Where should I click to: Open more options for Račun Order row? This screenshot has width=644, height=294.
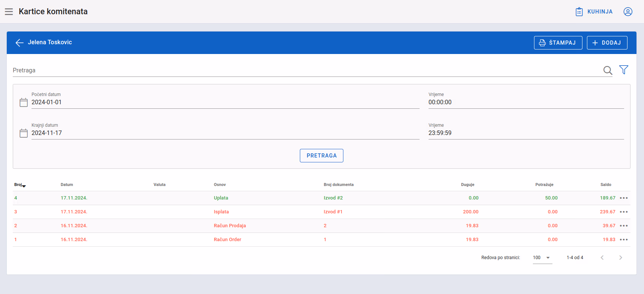(x=624, y=240)
